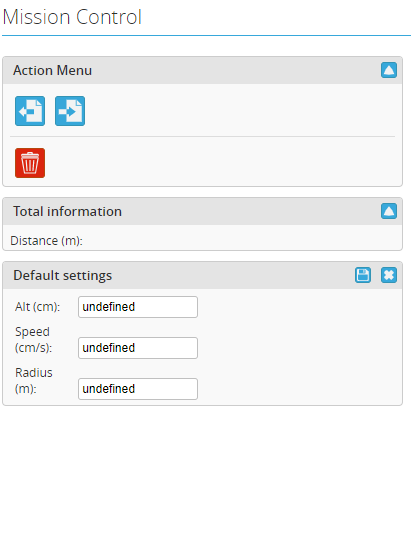Save the Default settings
Screen dimensions: 411x551
pos(363,275)
